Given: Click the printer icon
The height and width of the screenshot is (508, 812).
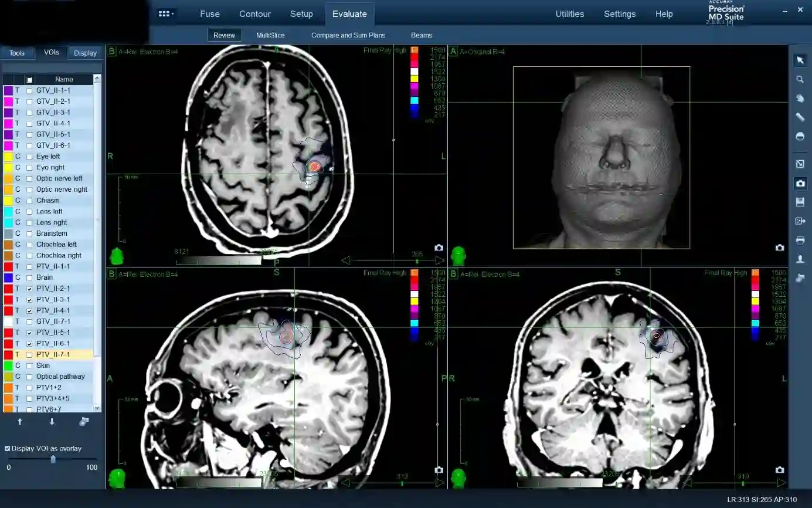Looking at the screenshot, I should pos(800,240).
